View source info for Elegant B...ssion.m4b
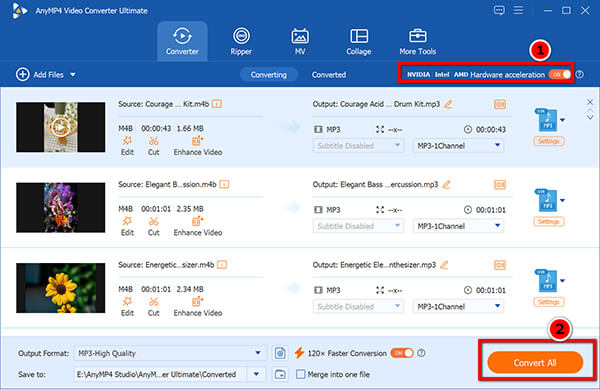Viewport: 600px width, 389px height. click(x=224, y=184)
